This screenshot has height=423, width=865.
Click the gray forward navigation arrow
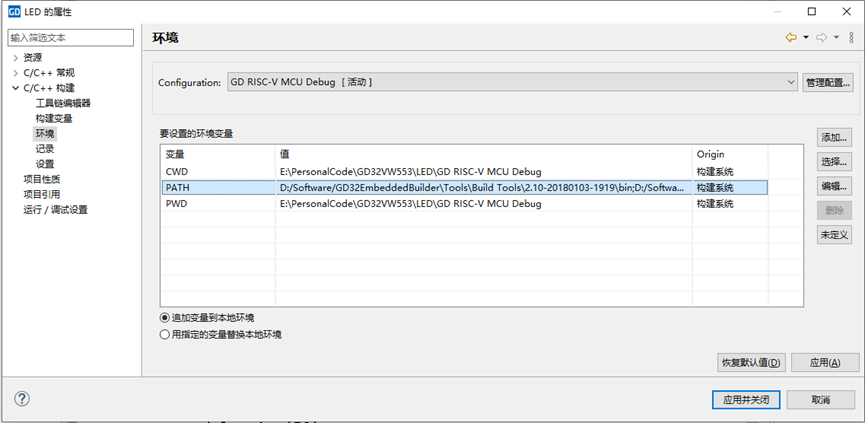pos(821,38)
